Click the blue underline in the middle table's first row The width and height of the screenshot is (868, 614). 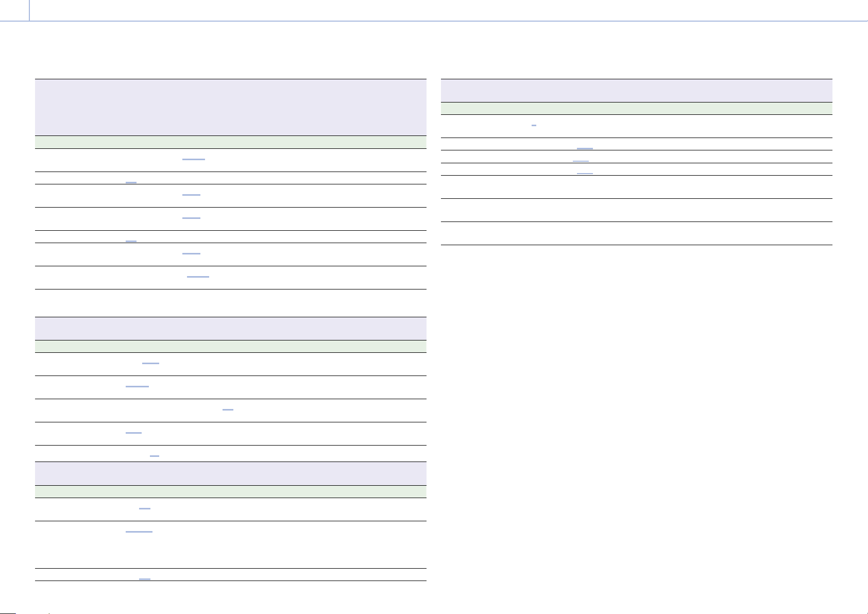150,364
